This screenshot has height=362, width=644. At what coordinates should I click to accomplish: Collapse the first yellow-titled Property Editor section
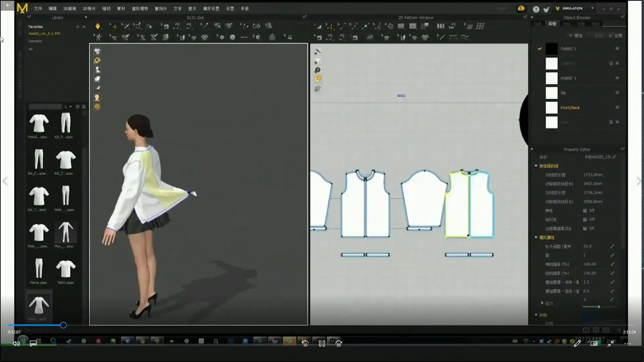pos(536,166)
